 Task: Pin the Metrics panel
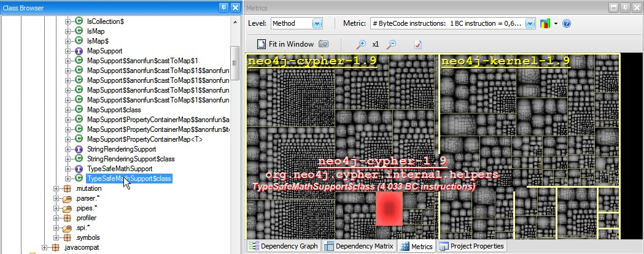click(x=625, y=7)
